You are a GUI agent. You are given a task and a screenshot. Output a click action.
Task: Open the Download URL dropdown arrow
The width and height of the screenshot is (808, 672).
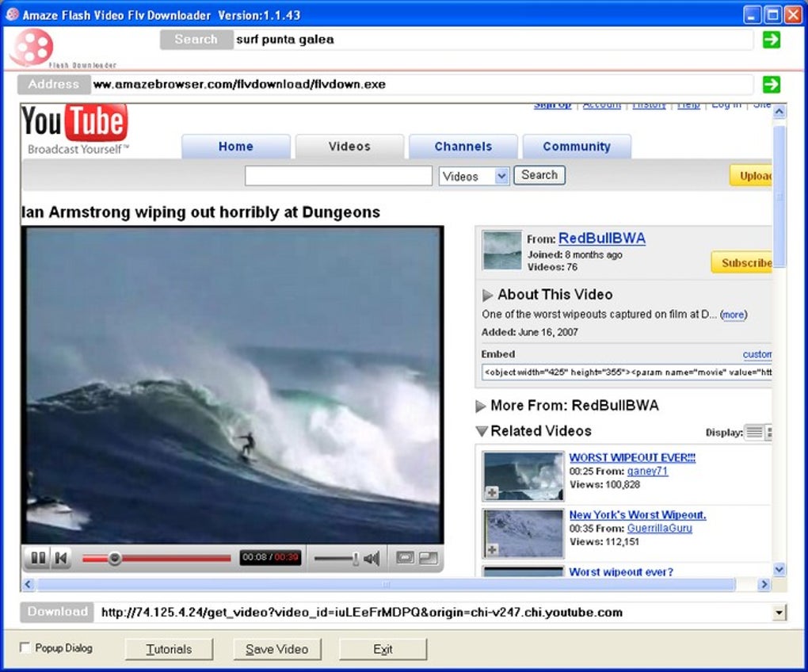[779, 613]
